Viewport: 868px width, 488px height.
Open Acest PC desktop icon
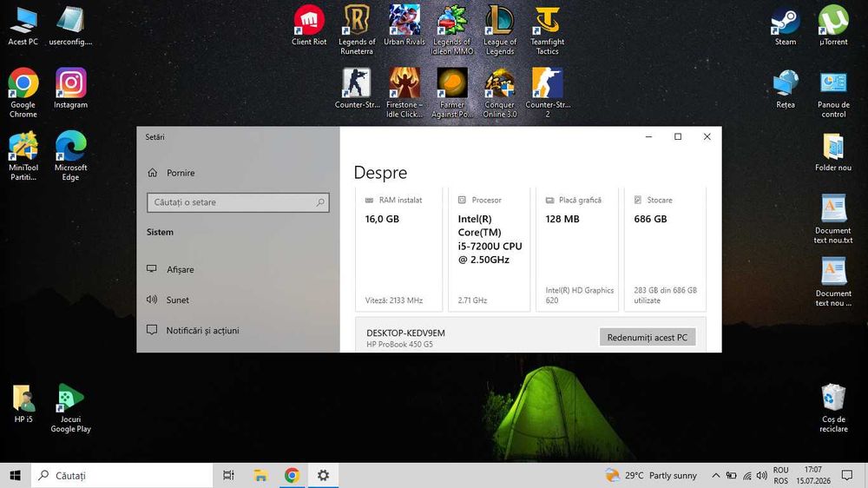[23, 26]
